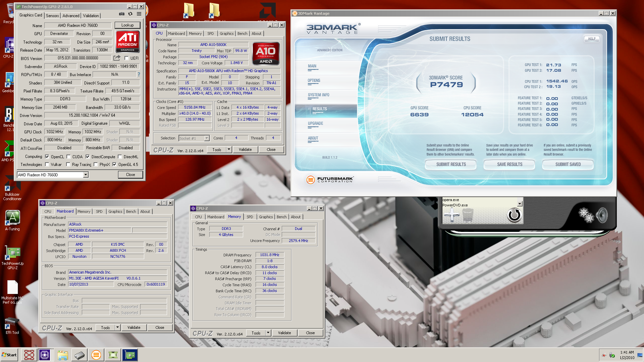Click the GPU-Z refresh icon

pyautogui.click(x=130, y=14)
